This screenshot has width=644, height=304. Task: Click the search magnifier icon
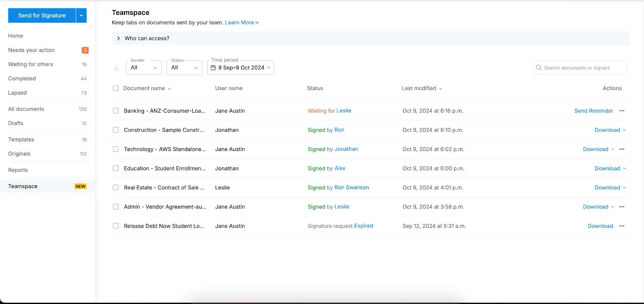pyautogui.click(x=539, y=68)
